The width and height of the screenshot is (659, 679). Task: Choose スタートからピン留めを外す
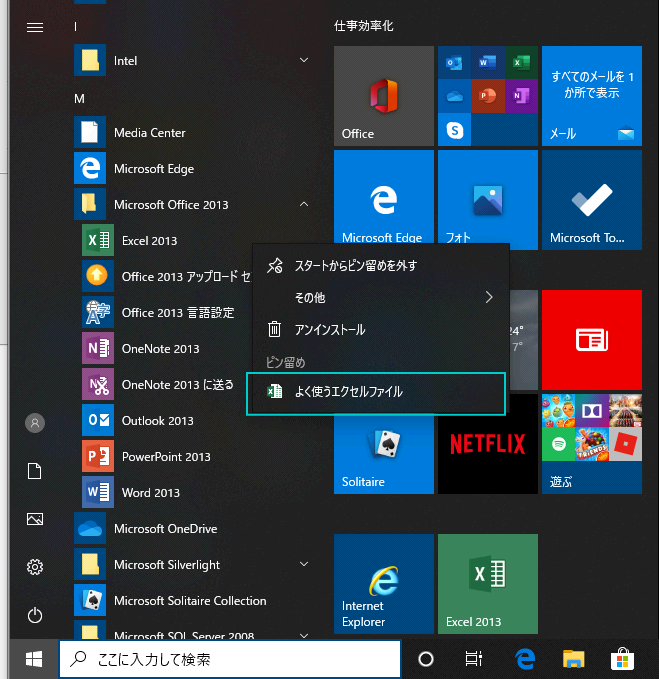(381, 265)
